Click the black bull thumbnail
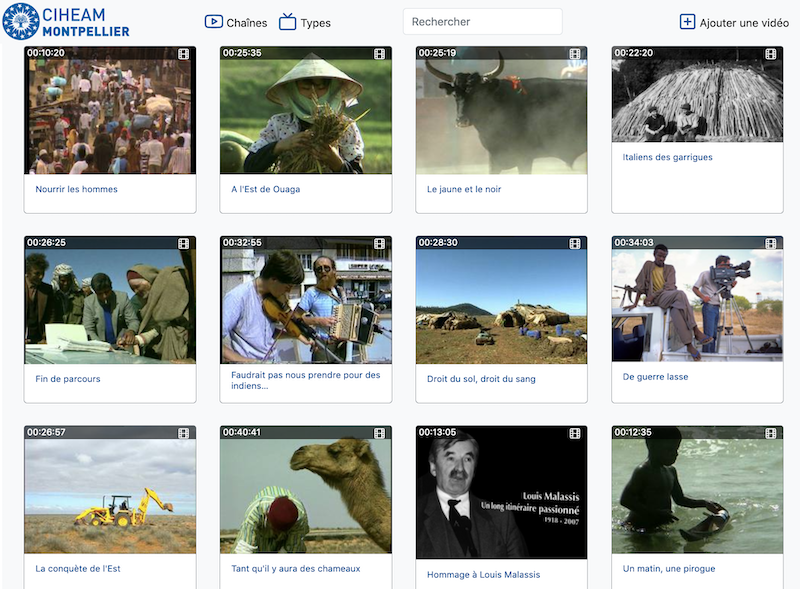 coord(502,110)
